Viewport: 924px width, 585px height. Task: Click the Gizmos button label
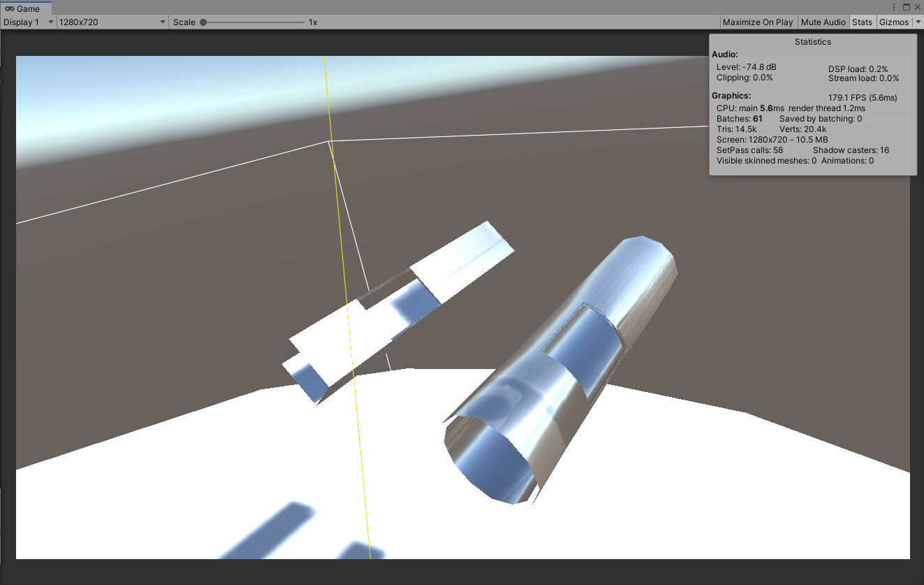pyautogui.click(x=895, y=22)
